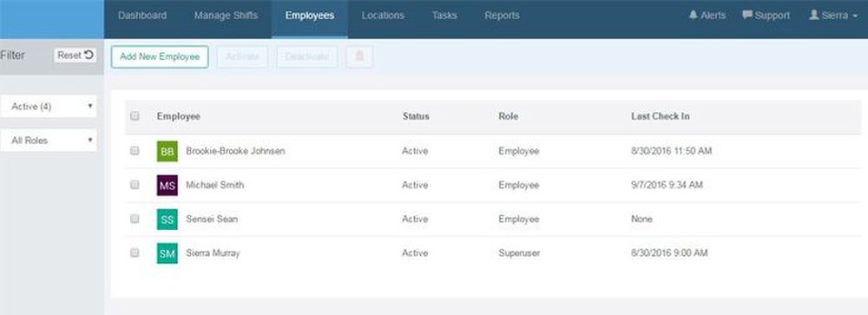The height and width of the screenshot is (315, 868).
Task: Click the Deactivate button
Action: tap(306, 56)
